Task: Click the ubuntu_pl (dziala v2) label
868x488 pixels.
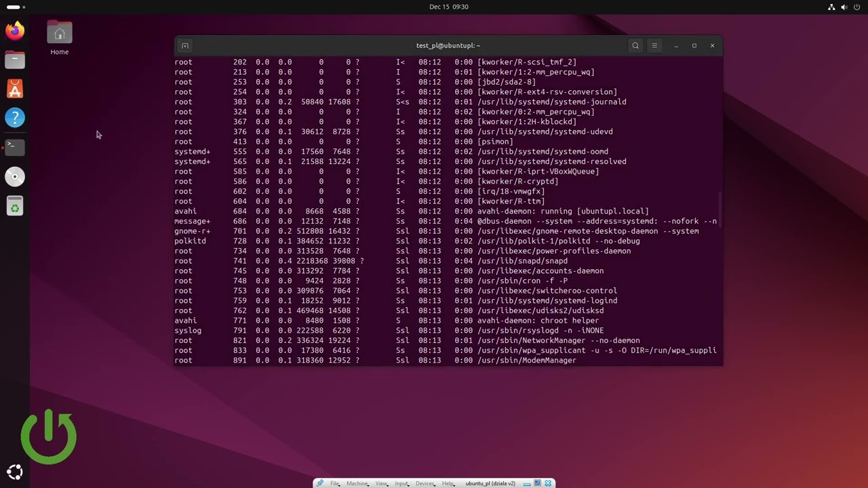Action: pos(490,483)
